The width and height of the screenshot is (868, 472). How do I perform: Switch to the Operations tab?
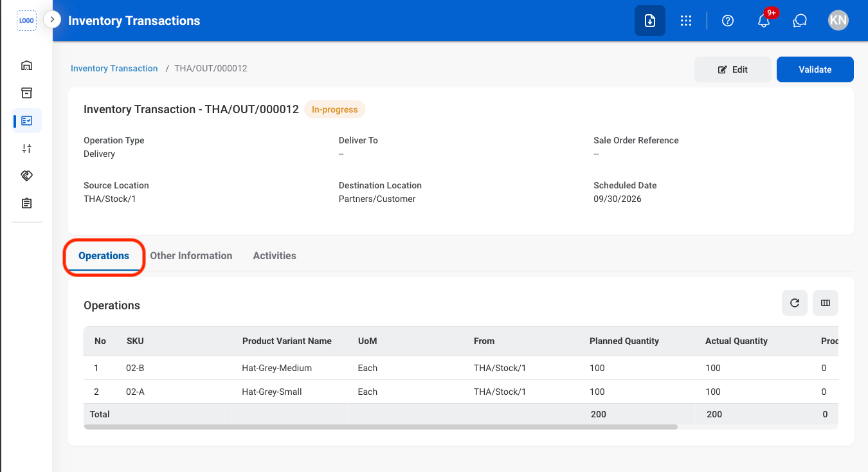pos(104,255)
